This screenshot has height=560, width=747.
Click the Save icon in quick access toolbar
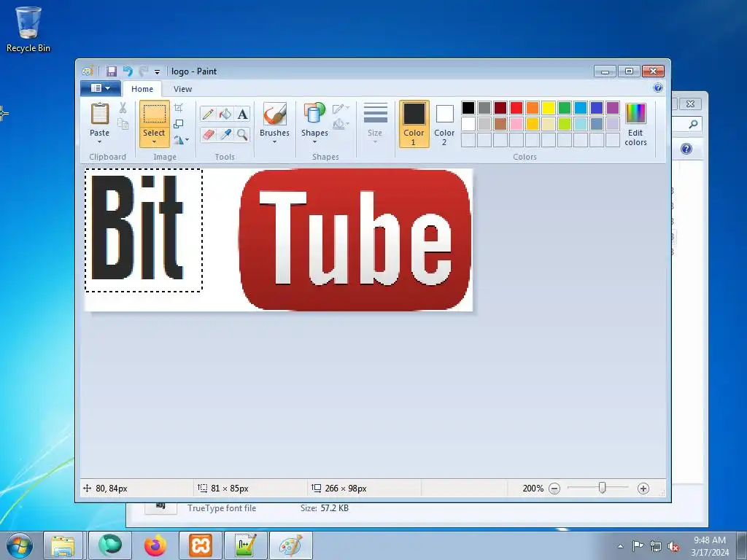pos(112,71)
